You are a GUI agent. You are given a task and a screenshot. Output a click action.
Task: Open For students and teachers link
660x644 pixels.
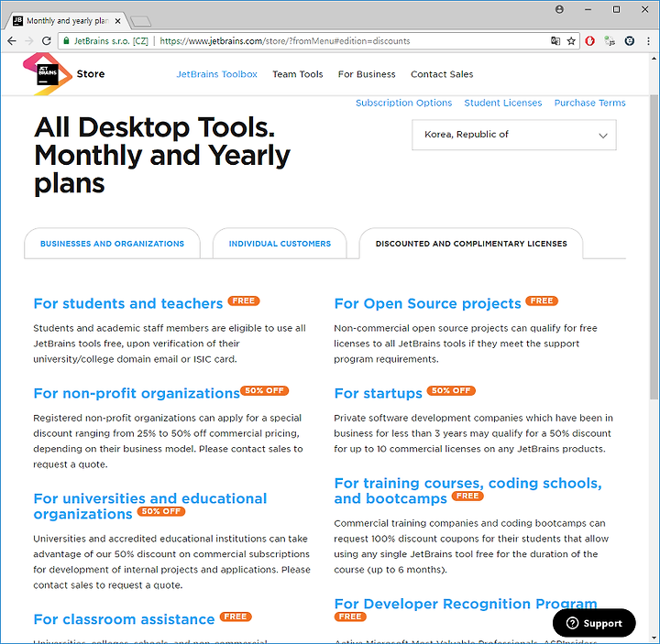(128, 303)
